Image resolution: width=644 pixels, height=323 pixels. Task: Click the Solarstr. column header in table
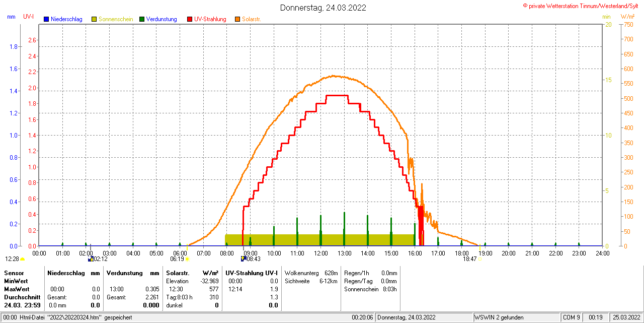click(178, 273)
